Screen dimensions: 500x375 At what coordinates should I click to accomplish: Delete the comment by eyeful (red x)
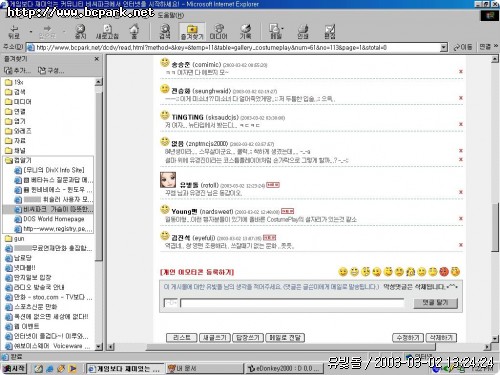pyautogui.click(x=461, y=245)
